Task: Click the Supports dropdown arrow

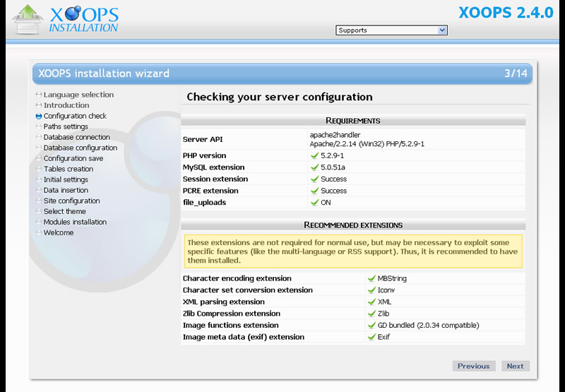Action: click(442, 30)
